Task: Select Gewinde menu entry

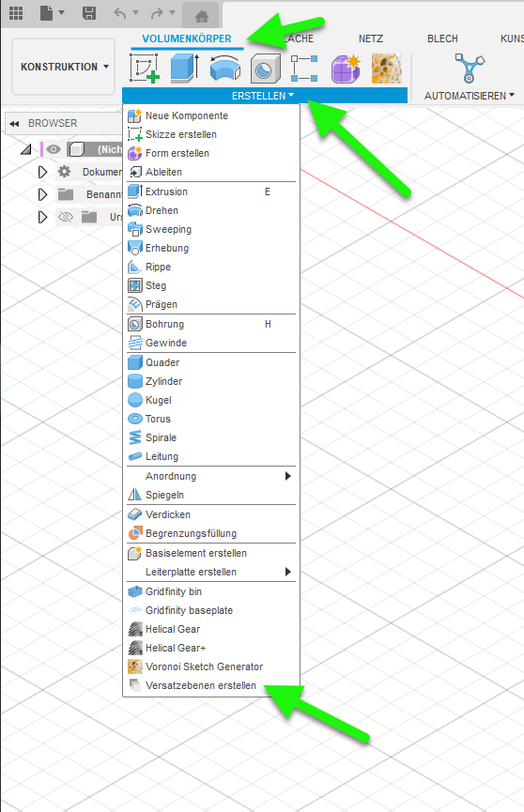Action: click(211, 343)
